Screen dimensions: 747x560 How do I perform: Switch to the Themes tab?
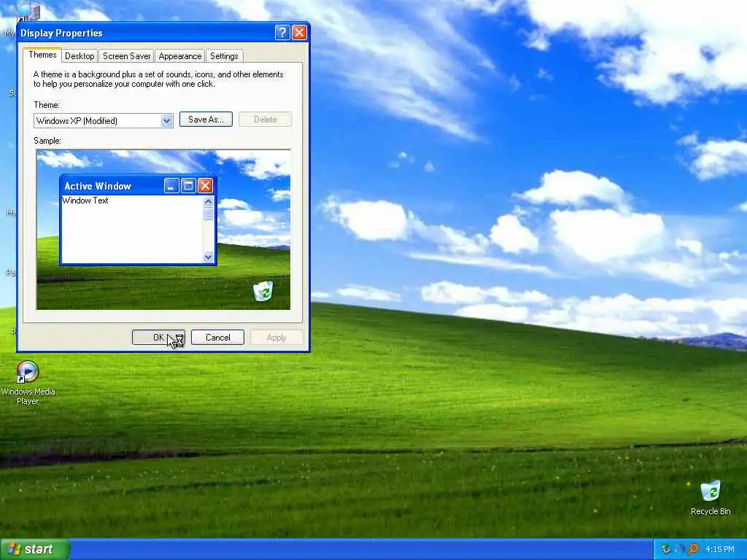point(42,55)
